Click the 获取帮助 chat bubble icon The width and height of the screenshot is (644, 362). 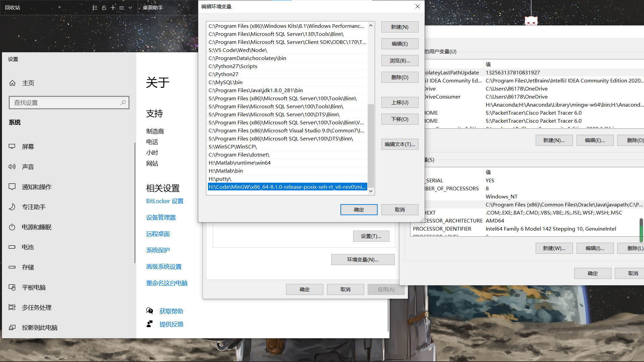pyautogui.click(x=150, y=311)
